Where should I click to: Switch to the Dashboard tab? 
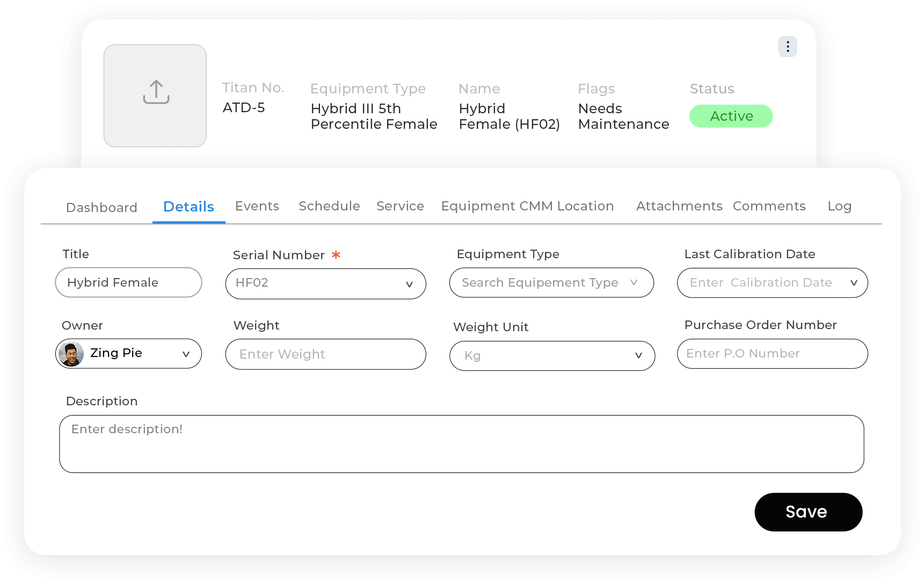101,208
